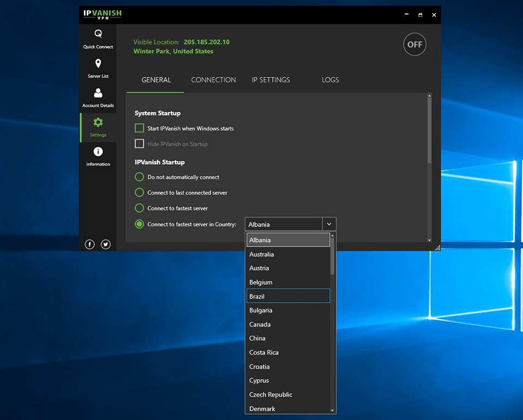Open Account Details in the sidebar

pyautogui.click(x=98, y=98)
